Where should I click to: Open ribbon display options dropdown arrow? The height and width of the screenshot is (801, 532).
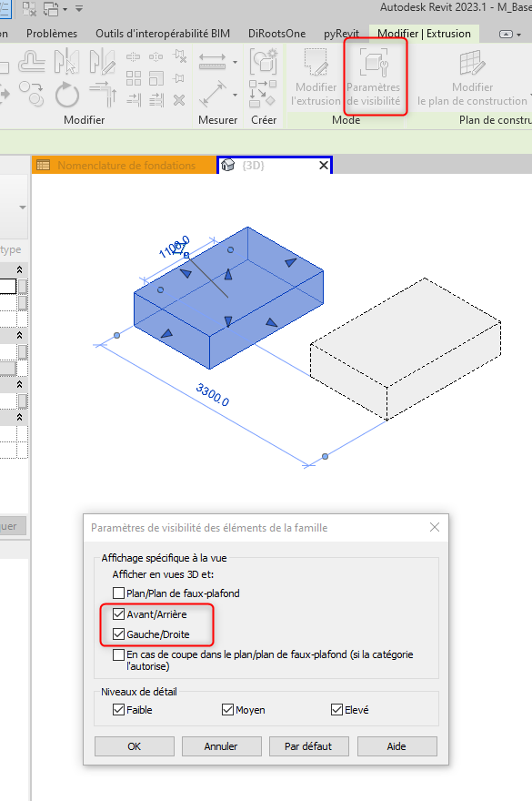[x=518, y=35]
